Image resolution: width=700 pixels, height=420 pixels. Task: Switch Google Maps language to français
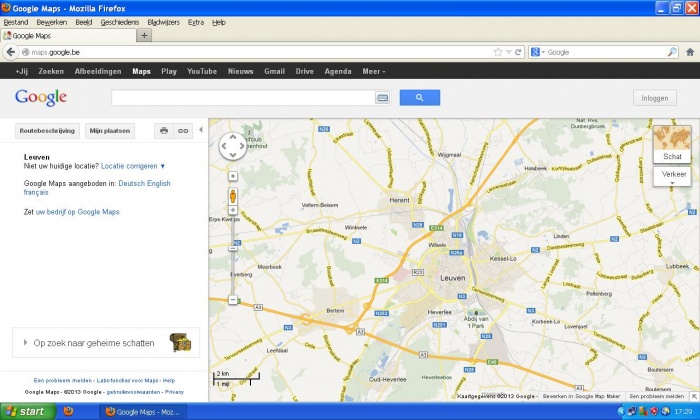pyautogui.click(x=36, y=192)
